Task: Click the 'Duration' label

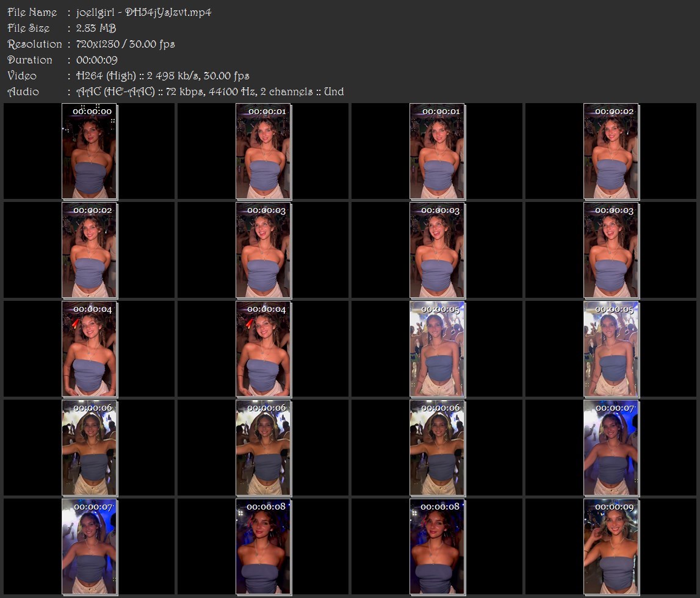Action: [x=30, y=60]
